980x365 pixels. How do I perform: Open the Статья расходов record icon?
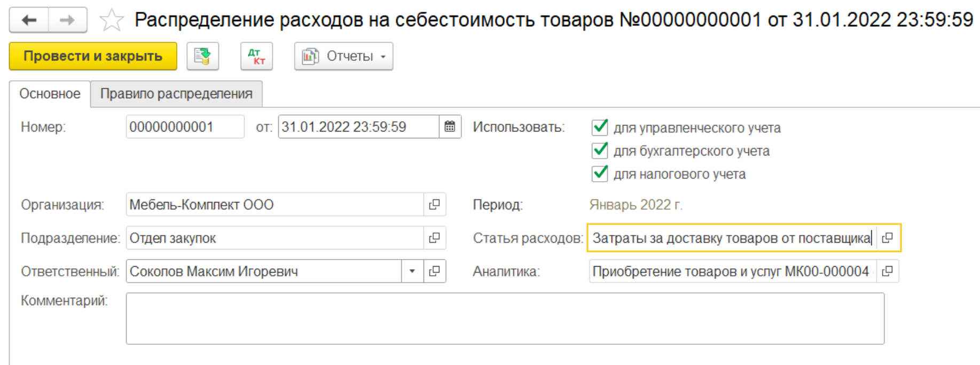tap(888, 238)
